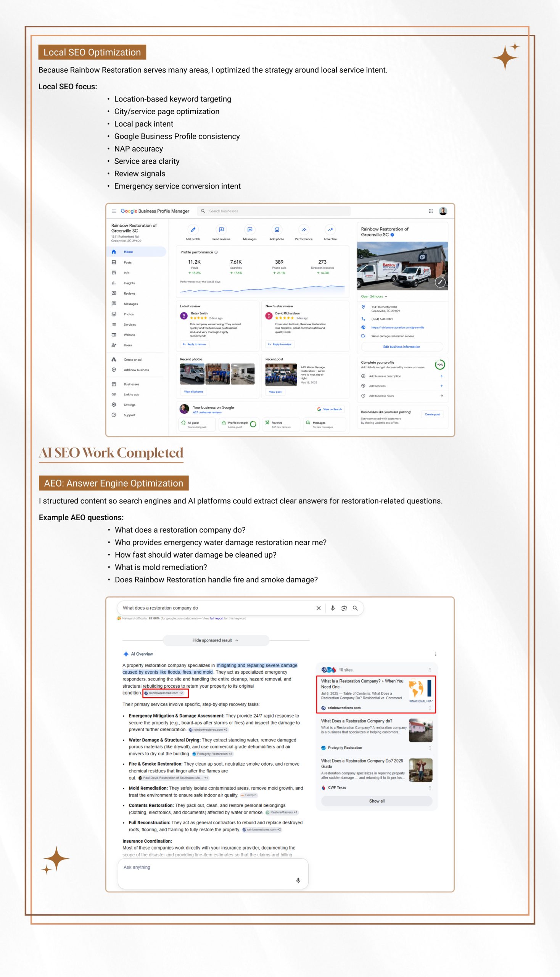Click the View on Search button
Screen dimensions: 560x977
click(x=330, y=410)
